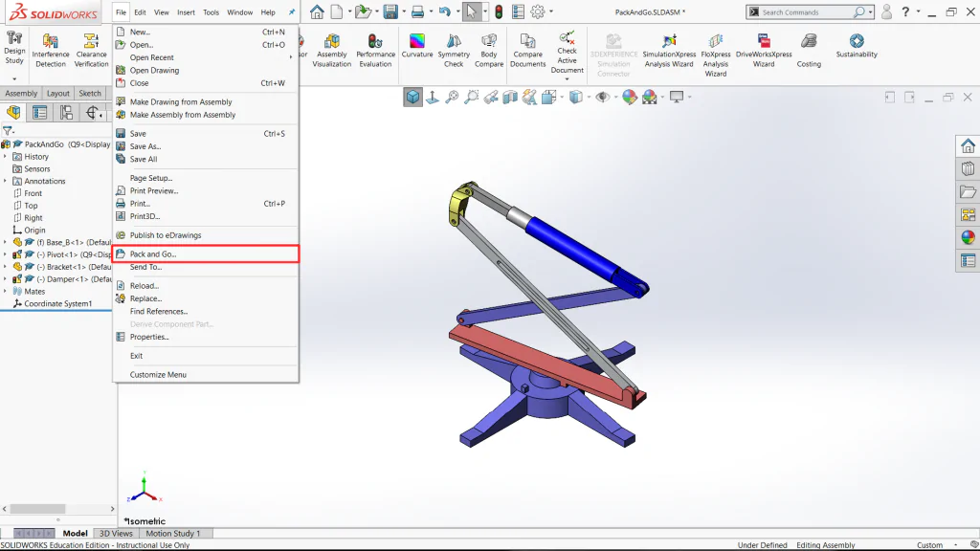The height and width of the screenshot is (551, 980).
Task: Open the 3D Views tab
Action: (x=116, y=534)
